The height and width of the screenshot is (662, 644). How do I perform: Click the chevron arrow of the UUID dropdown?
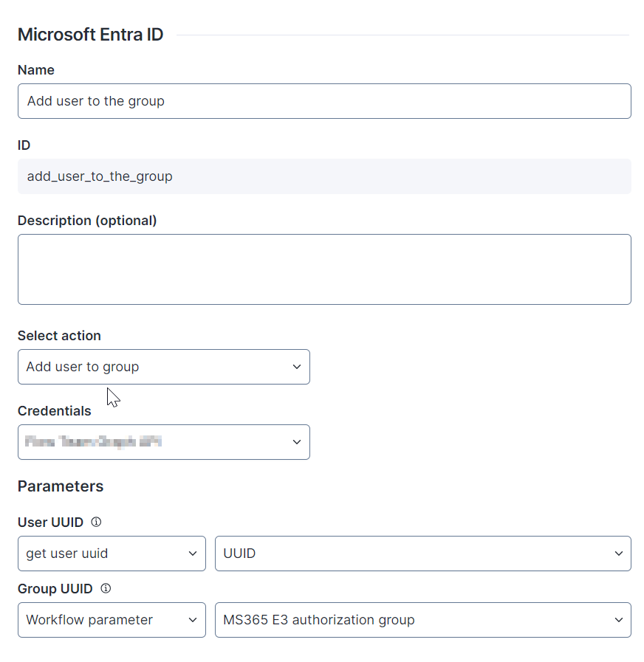(618, 554)
